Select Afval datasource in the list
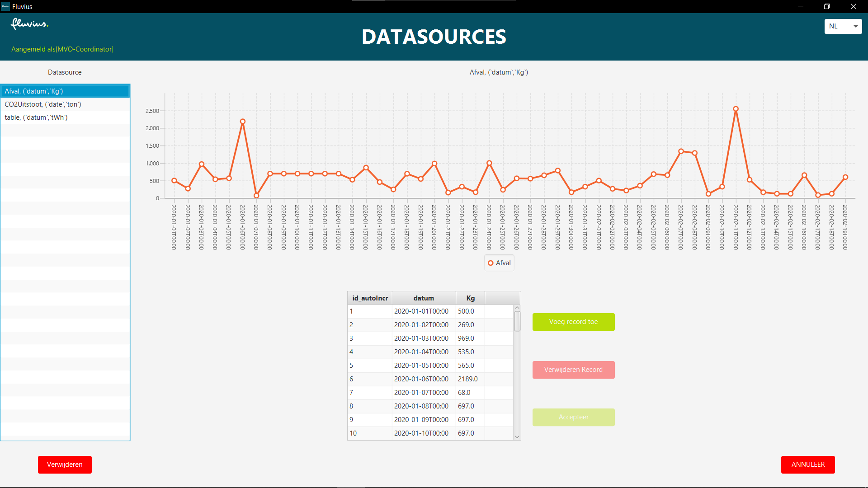868x488 pixels. coord(34,91)
